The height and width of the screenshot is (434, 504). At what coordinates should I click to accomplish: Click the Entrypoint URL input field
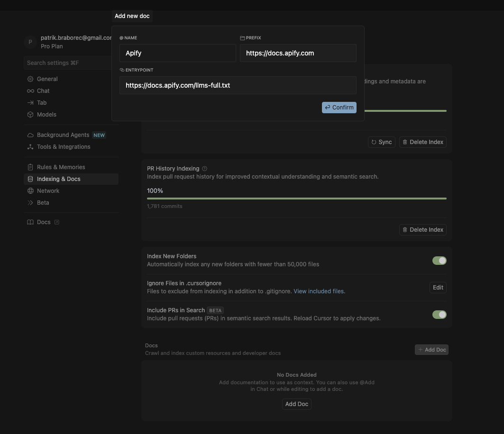(238, 85)
